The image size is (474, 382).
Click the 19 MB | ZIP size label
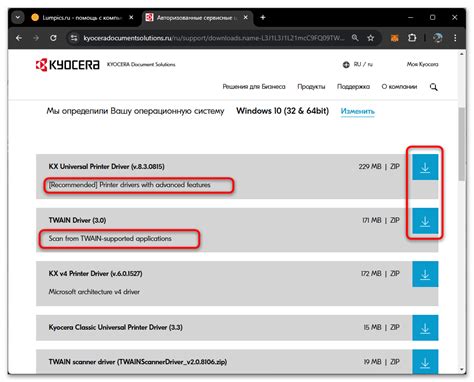tap(382, 362)
